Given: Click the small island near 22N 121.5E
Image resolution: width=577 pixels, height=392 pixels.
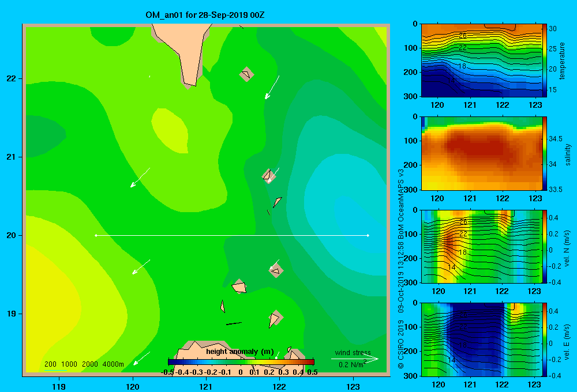Looking at the screenshot, I should 246,74.
